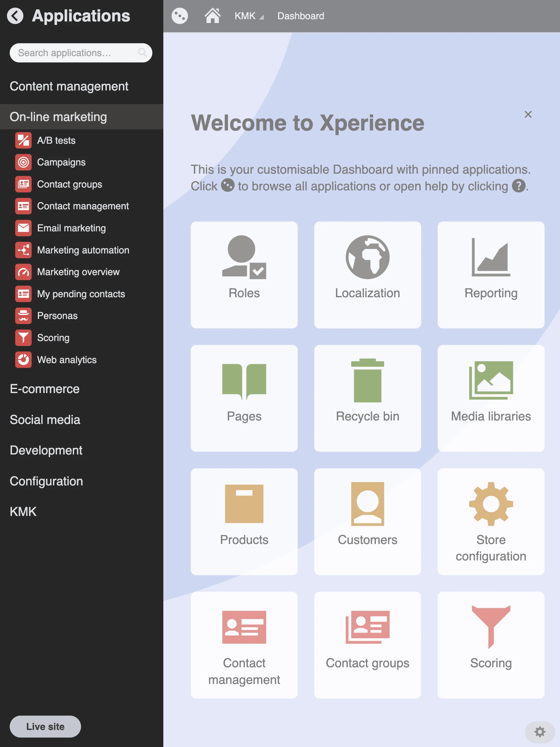
Task: Click the Live site button
Action: [45, 727]
